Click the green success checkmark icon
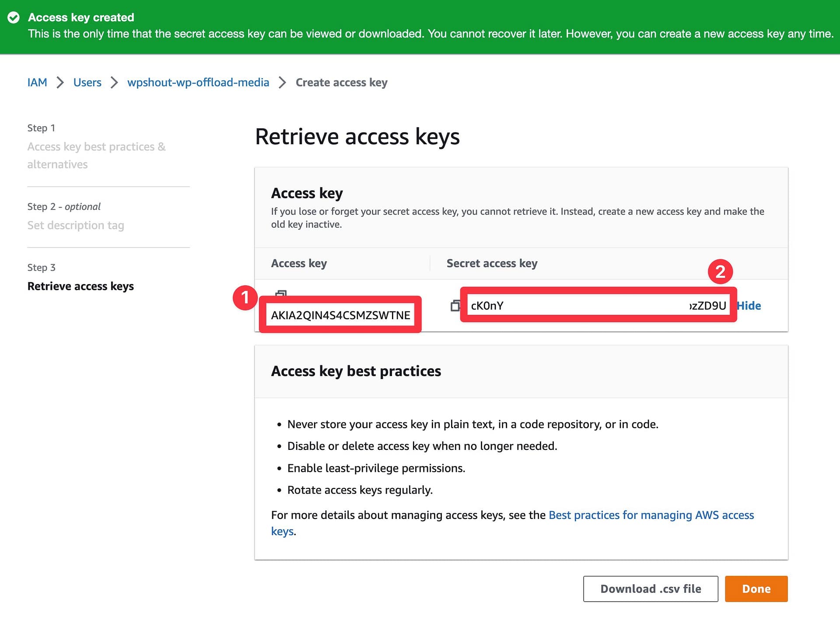840x620 pixels. click(x=14, y=17)
